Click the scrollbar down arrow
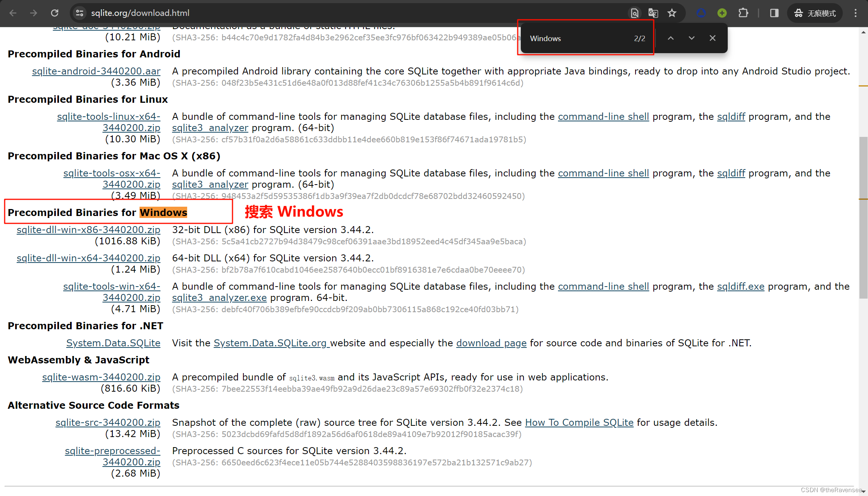This screenshot has height=496, width=868. tap(863, 491)
